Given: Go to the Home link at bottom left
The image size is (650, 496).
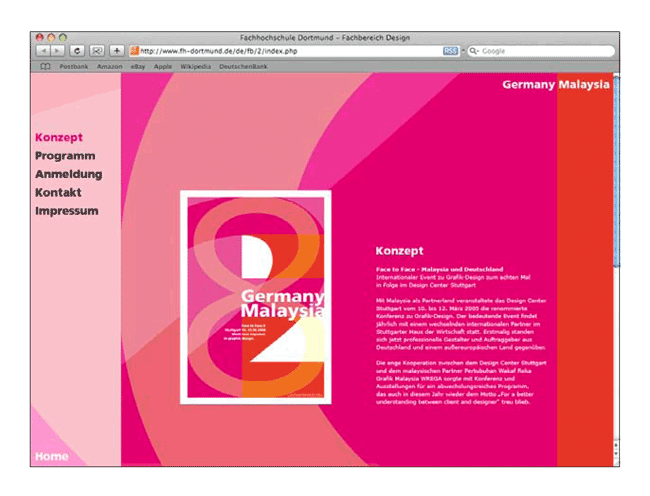Looking at the screenshot, I should pos(51,456).
